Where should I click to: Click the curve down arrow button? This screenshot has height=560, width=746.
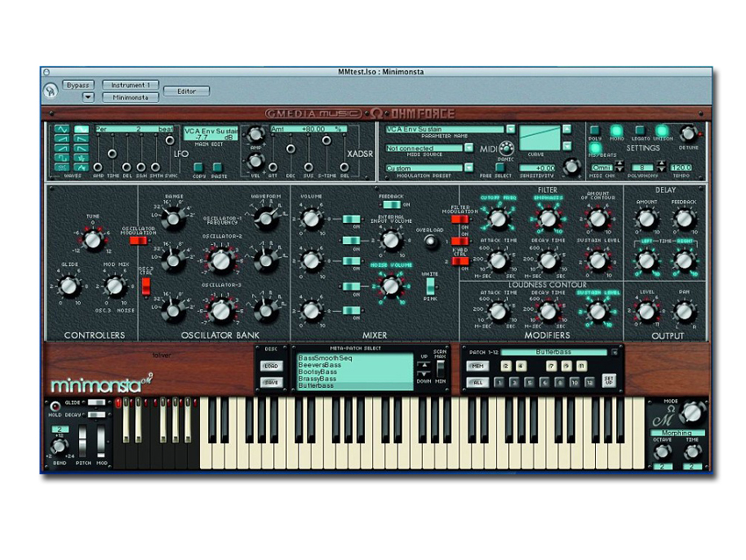coord(567,146)
